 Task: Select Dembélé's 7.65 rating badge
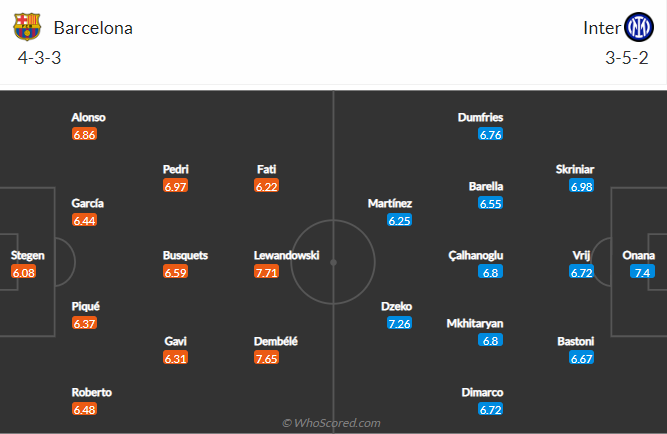coord(266,358)
